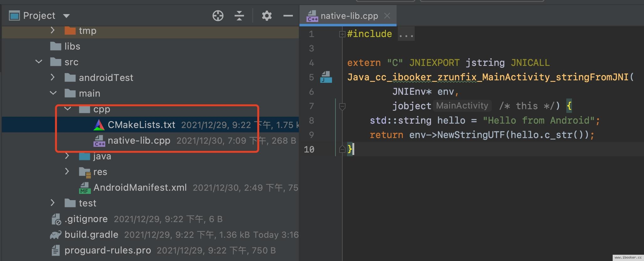Expand the test folder chevron
Viewport: 644px width, 261px height.
click(x=53, y=203)
